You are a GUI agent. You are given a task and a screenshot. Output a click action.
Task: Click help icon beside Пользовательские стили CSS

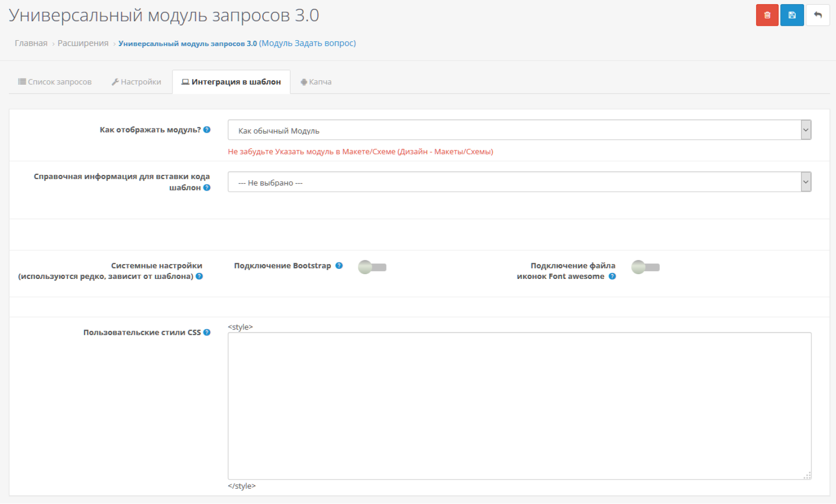pyautogui.click(x=207, y=332)
